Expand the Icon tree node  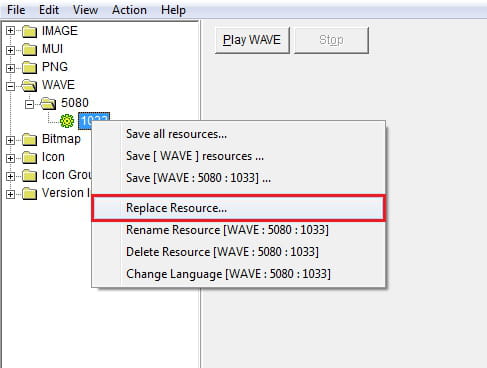click(10, 158)
